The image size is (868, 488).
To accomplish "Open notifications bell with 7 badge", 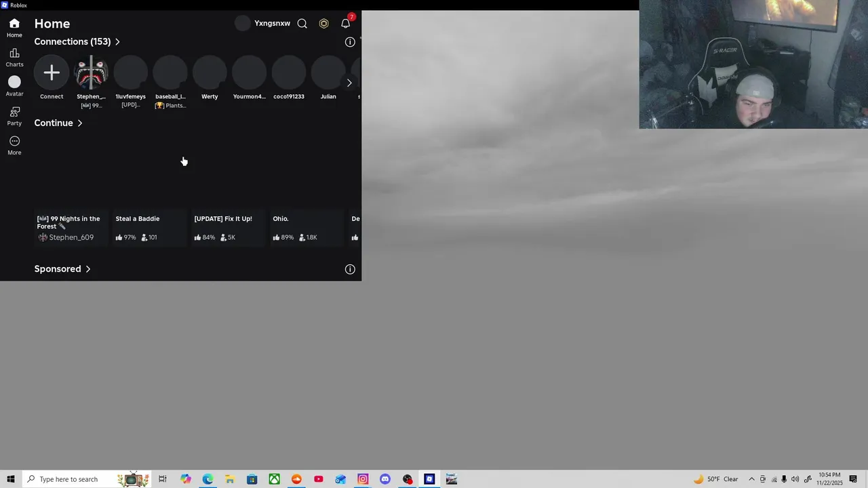I will pos(346,23).
